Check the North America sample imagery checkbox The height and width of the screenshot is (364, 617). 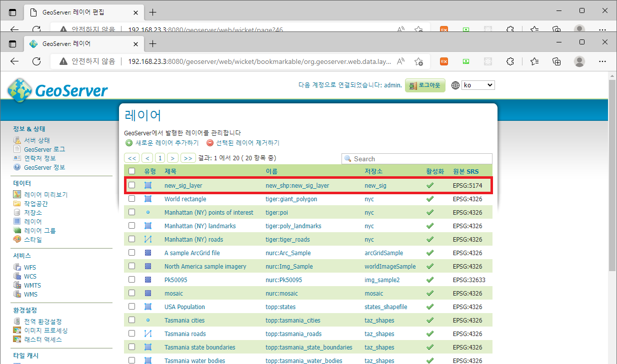tap(131, 266)
